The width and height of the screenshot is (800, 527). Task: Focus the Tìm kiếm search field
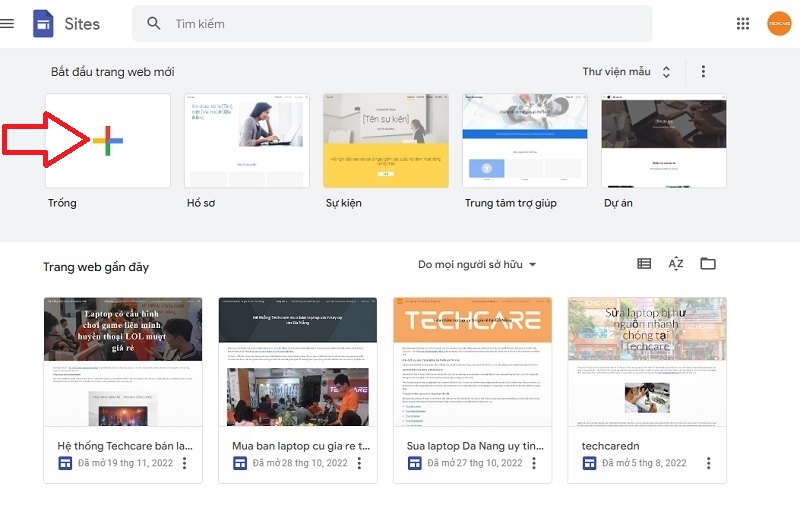(x=392, y=23)
